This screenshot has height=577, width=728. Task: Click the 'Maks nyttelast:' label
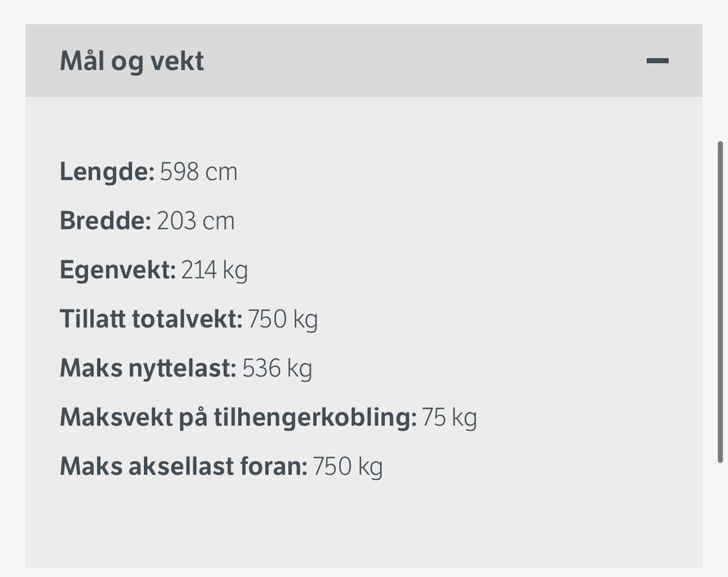(148, 368)
